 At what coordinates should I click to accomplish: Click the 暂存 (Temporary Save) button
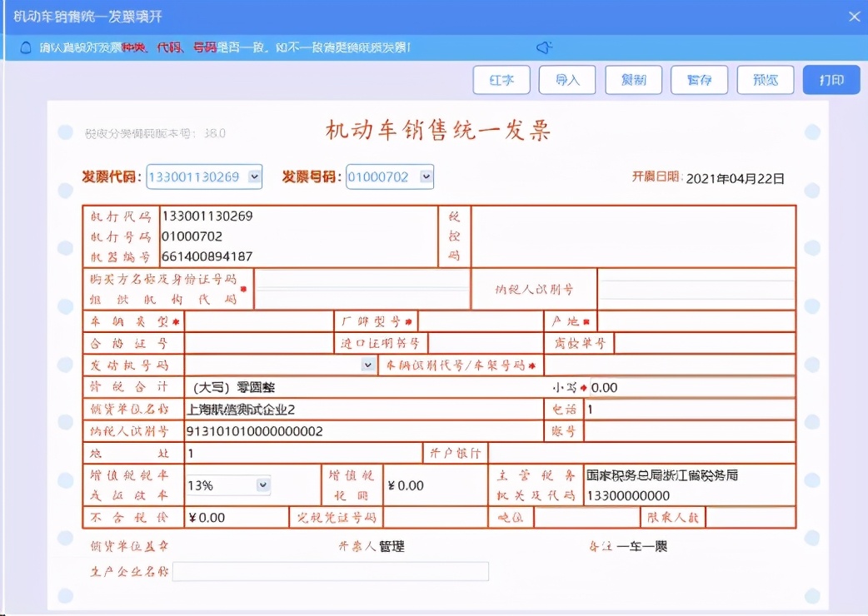pyautogui.click(x=699, y=80)
